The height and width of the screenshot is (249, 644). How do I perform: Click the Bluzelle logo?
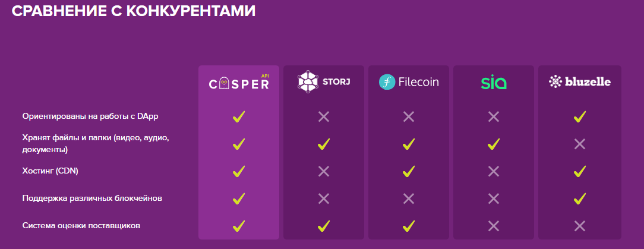[579, 82]
